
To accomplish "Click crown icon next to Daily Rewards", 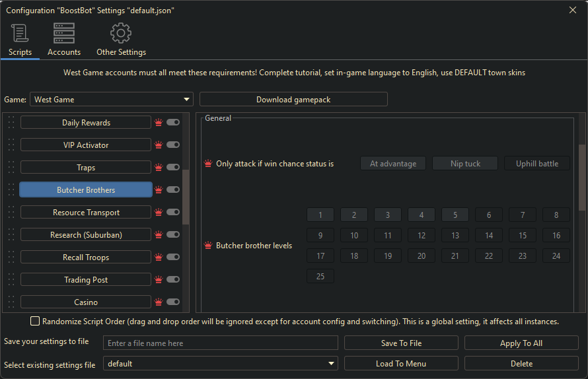I will pyautogui.click(x=159, y=123).
